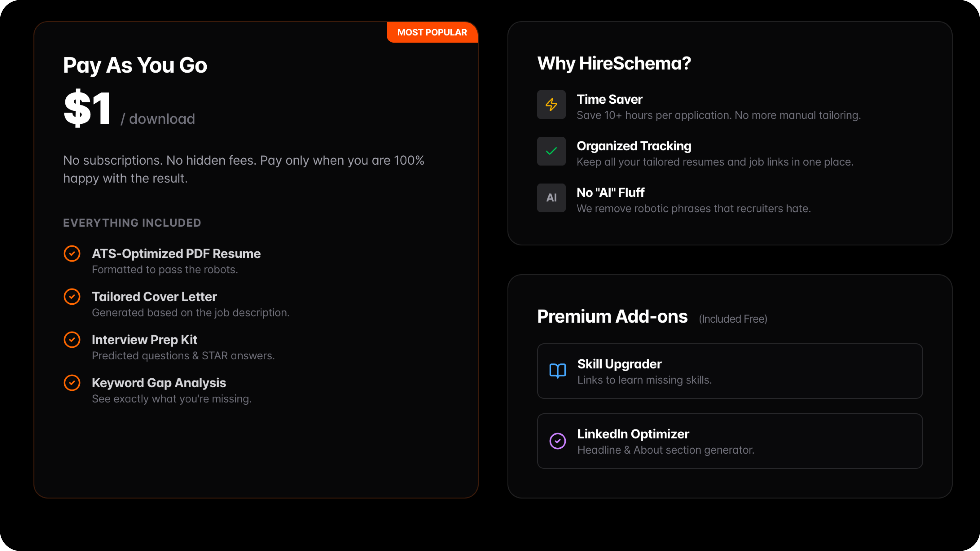Click the lightning bolt Time Saver icon
Image resolution: width=980 pixels, height=551 pixels.
coord(551,105)
